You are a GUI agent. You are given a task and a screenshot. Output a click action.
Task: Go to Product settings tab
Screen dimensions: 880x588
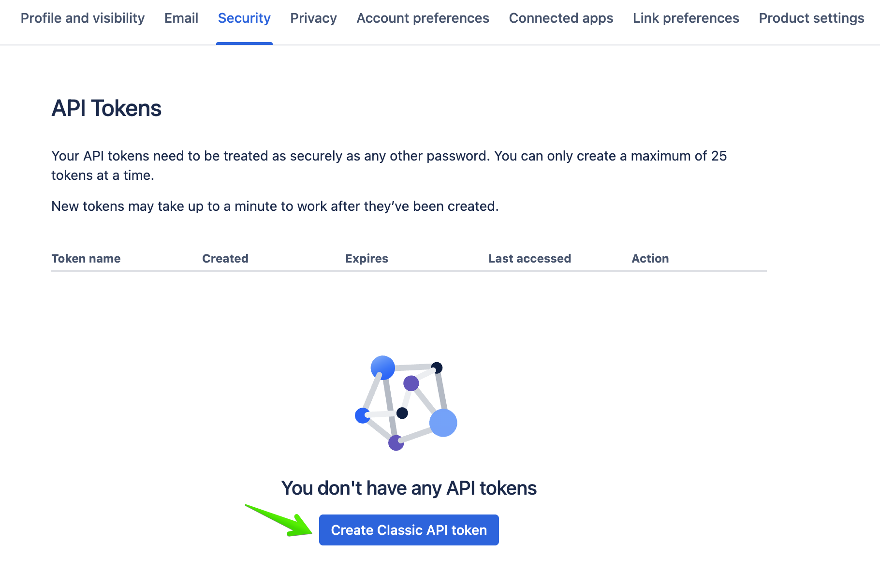pos(811,18)
